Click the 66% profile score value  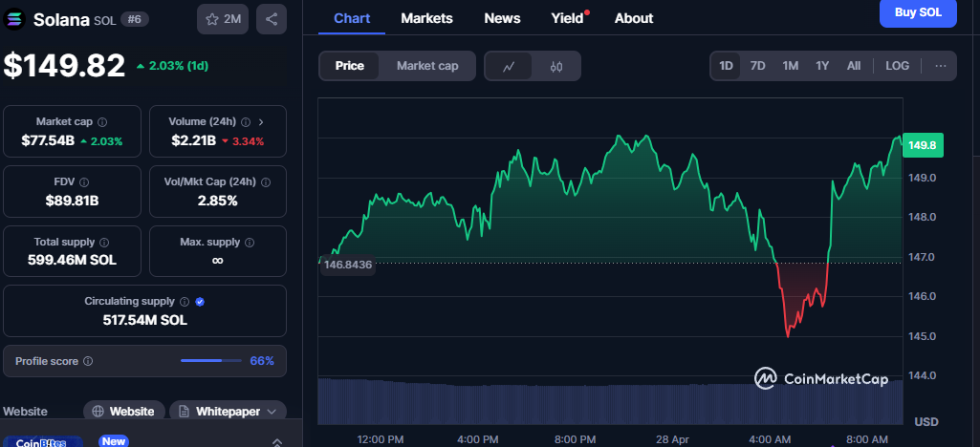[x=262, y=361]
